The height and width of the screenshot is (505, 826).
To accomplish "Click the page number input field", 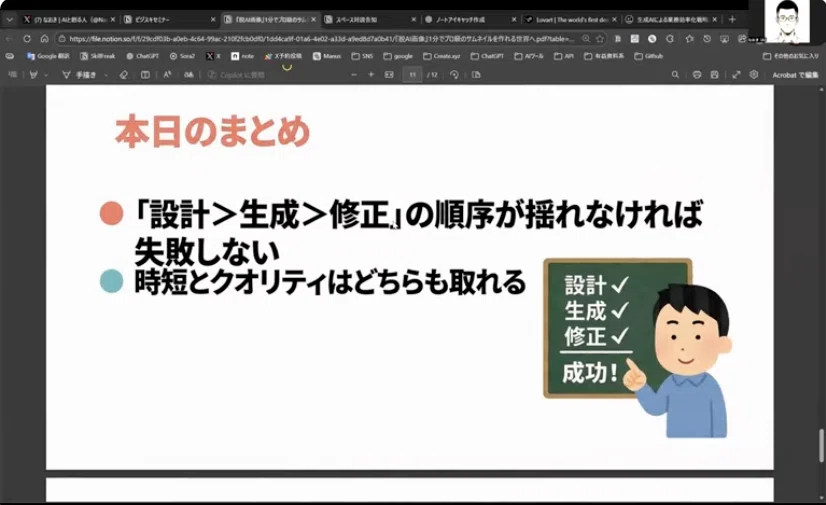I will tap(411, 75).
